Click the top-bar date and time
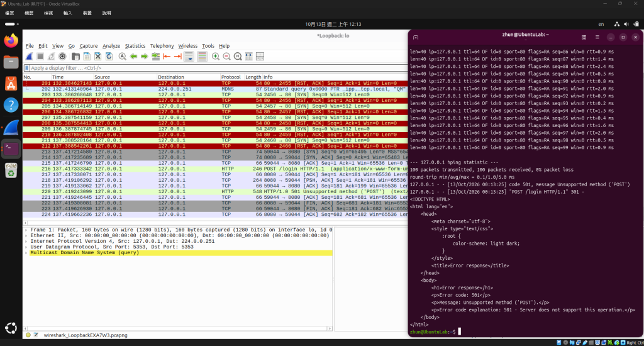644x346 pixels. click(x=333, y=25)
